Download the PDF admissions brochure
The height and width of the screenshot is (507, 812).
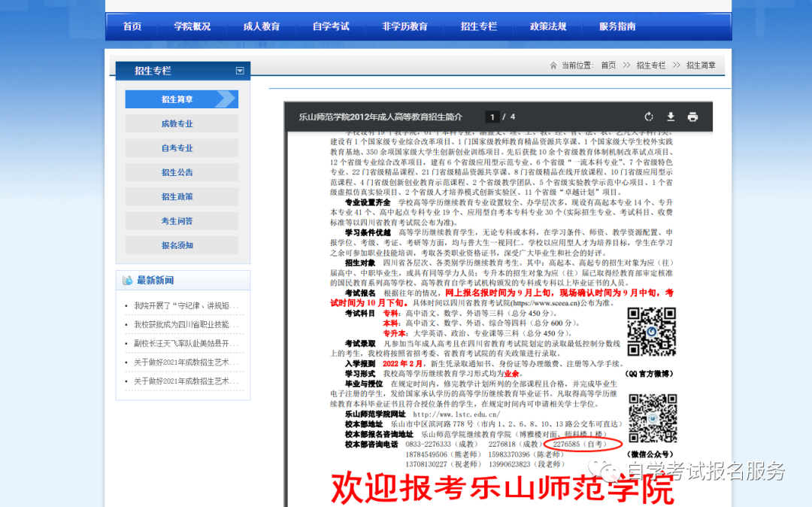tap(671, 117)
